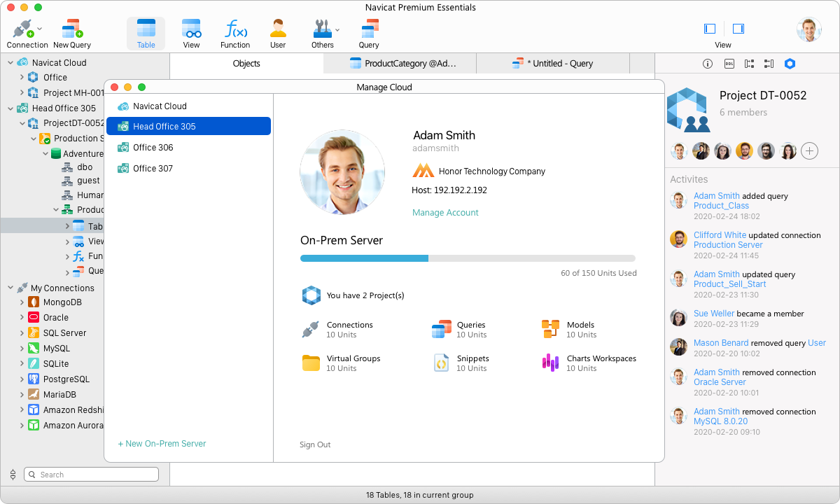Click Adam Smith's profile photo

[x=342, y=171]
